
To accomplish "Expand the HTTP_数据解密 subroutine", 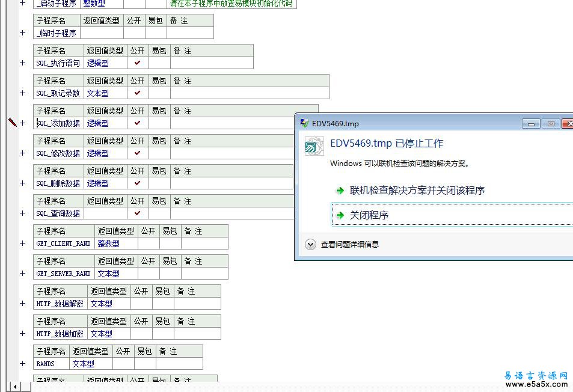I will click(x=23, y=303).
